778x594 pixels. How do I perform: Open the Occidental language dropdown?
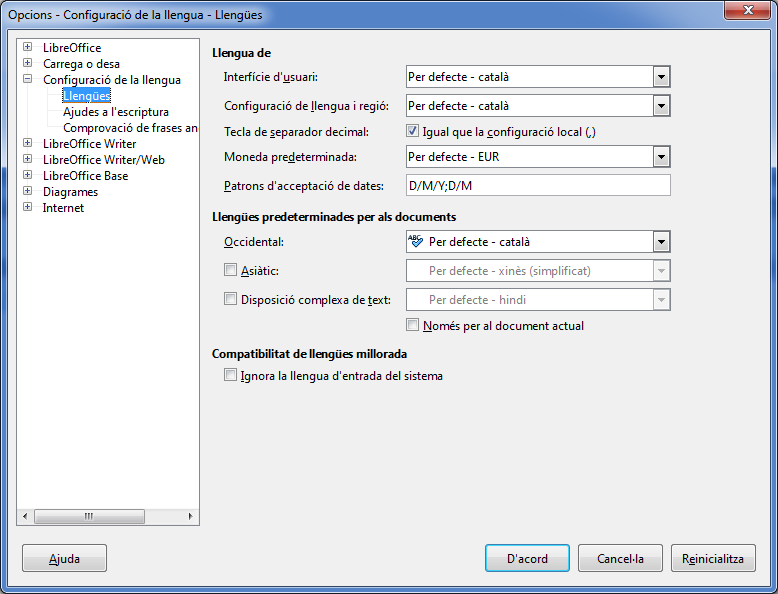[660, 242]
